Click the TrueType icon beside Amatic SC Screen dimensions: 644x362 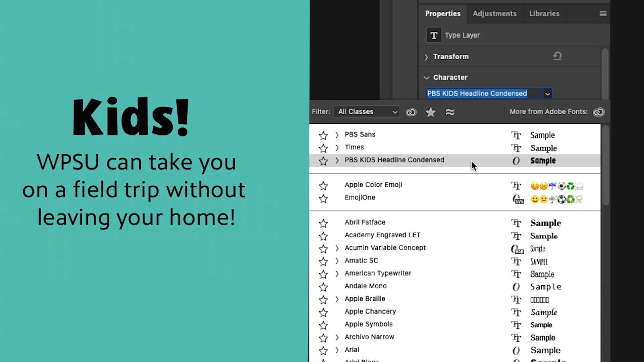point(516,261)
